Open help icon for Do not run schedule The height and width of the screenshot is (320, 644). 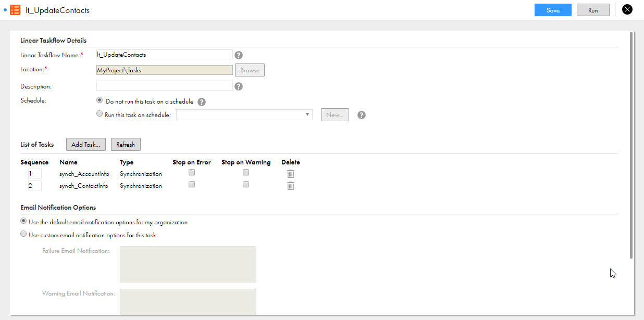(202, 102)
